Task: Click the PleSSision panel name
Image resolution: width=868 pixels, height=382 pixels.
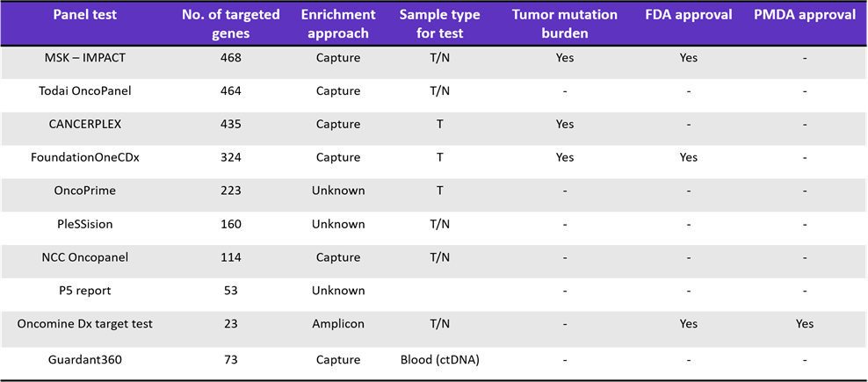Action: 85,224
